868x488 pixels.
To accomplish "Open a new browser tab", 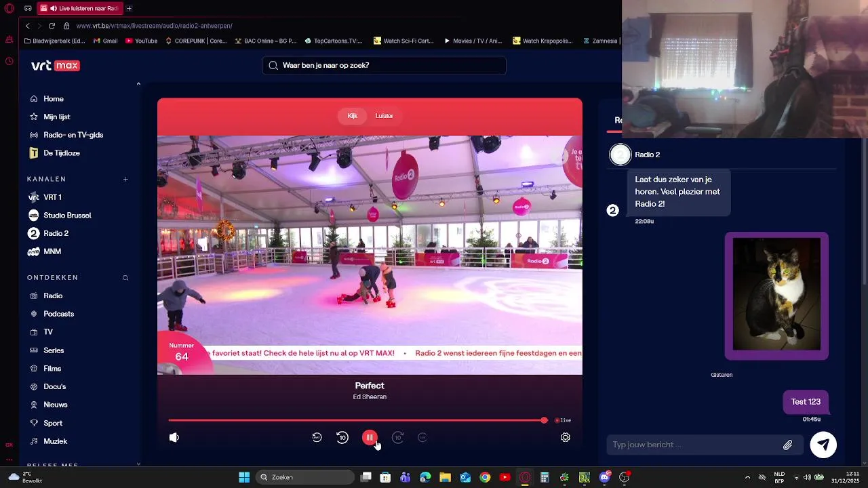I will [129, 8].
